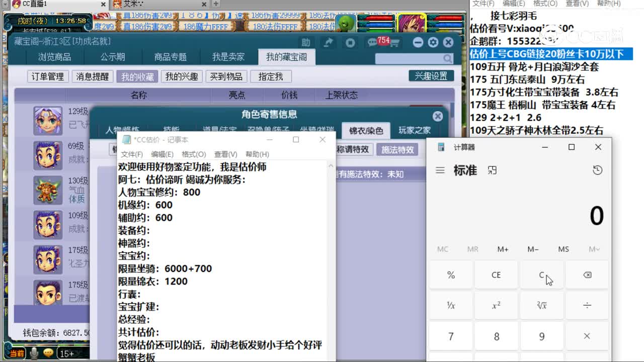Click 订单管理 button

48,76
